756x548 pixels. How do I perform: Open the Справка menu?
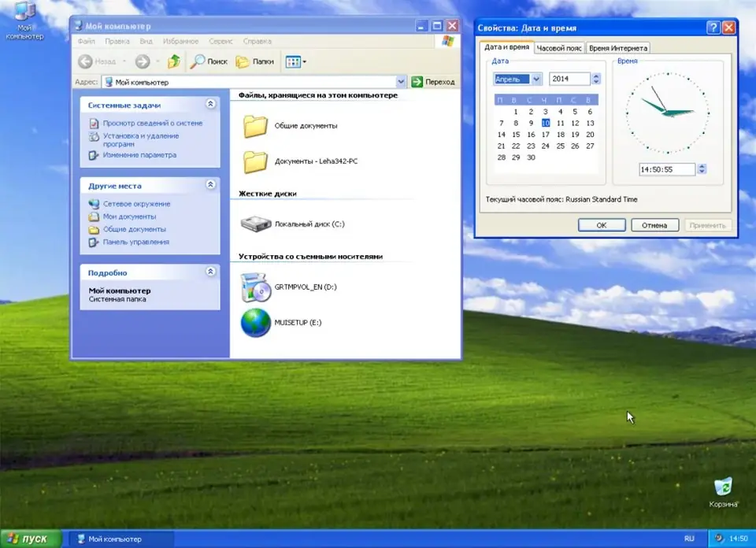(x=257, y=42)
